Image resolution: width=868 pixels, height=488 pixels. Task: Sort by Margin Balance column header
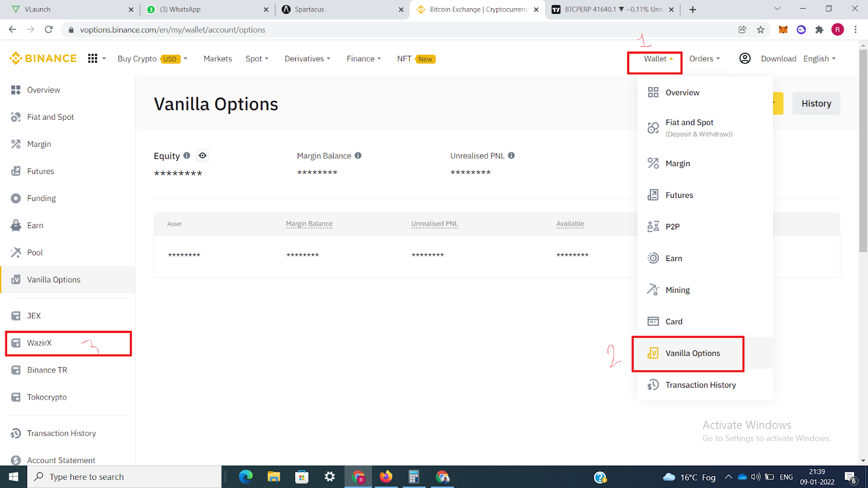point(309,224)
